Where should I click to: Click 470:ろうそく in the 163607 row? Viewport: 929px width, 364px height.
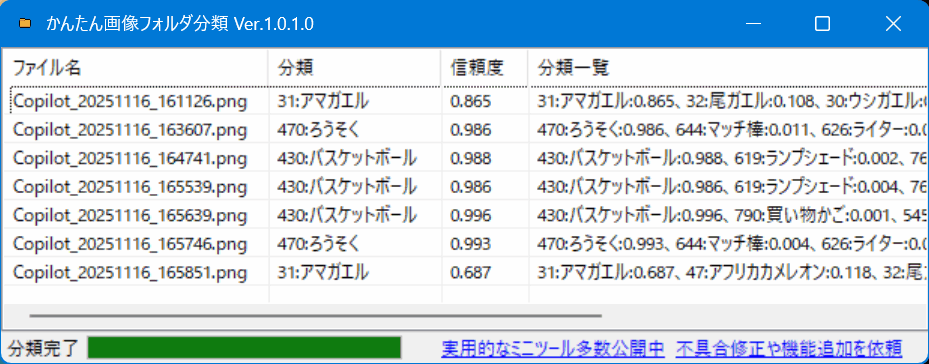[x=318, y=130]
